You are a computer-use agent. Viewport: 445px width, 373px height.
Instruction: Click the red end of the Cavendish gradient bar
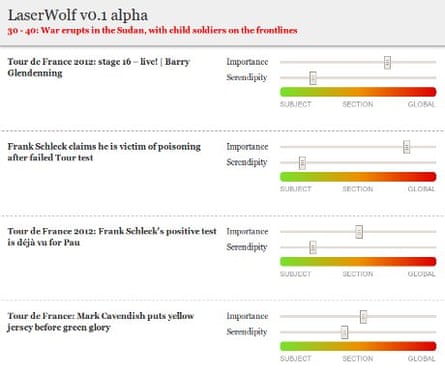[x=428, y=346]
